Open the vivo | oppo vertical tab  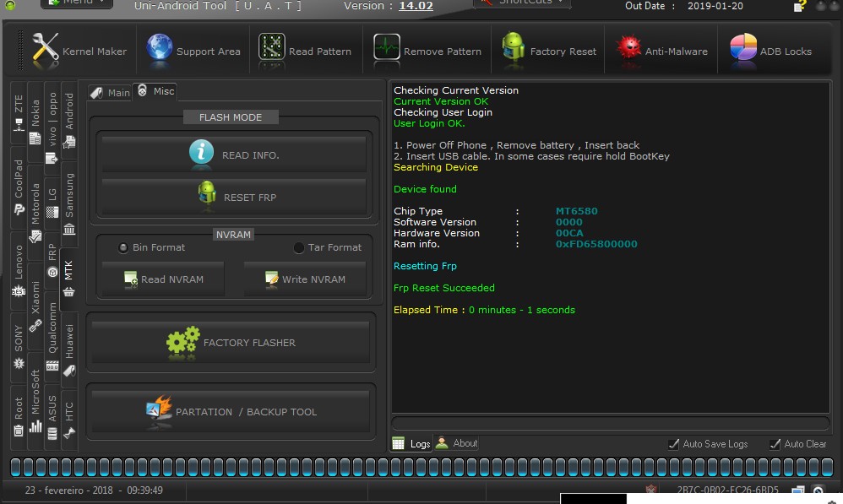point(52,127)
